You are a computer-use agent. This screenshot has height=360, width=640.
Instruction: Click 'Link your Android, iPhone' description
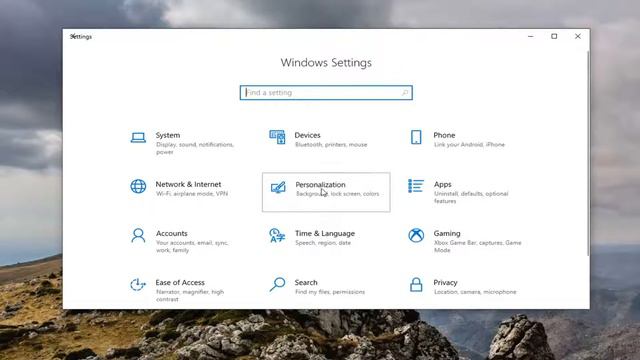[x=469, y=145]
